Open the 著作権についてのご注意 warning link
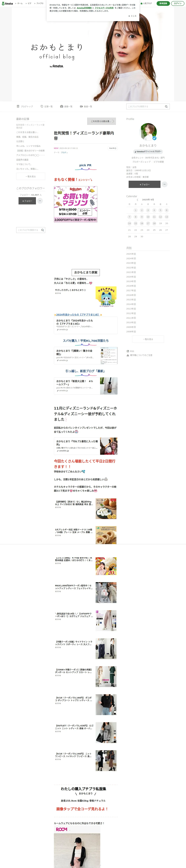186x868 pixels. (139, 355)
